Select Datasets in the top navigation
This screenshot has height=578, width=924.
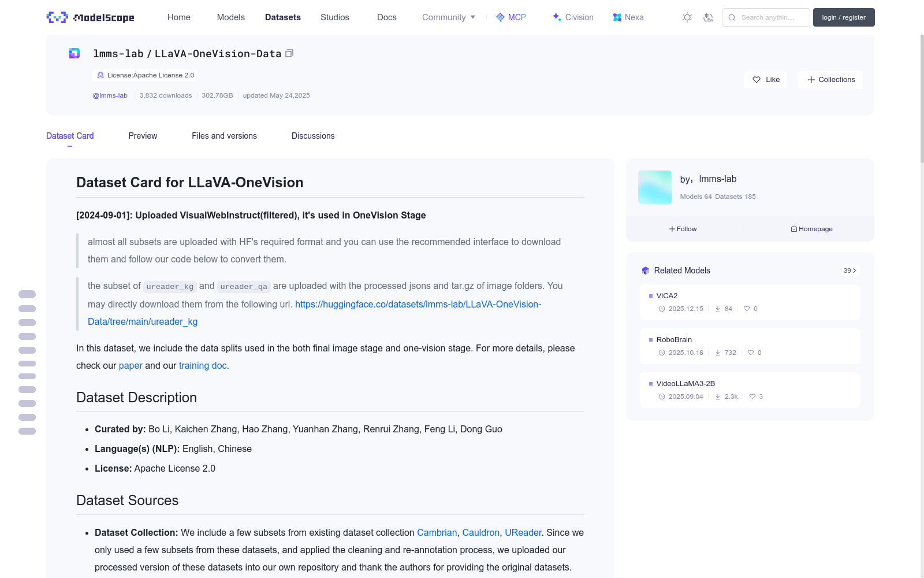tap(283, 17)
